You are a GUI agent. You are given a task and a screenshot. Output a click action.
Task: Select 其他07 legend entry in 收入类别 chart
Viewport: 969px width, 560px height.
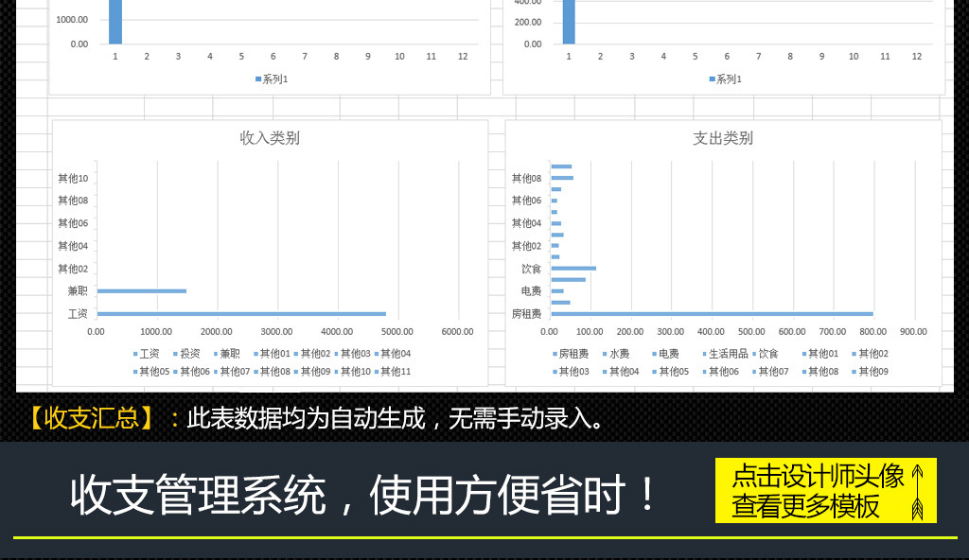click(x=232, y=372)
